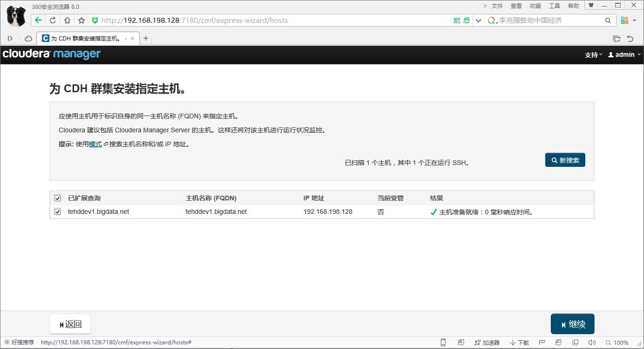Open the 支持 dropdown menu

[593, 55]
